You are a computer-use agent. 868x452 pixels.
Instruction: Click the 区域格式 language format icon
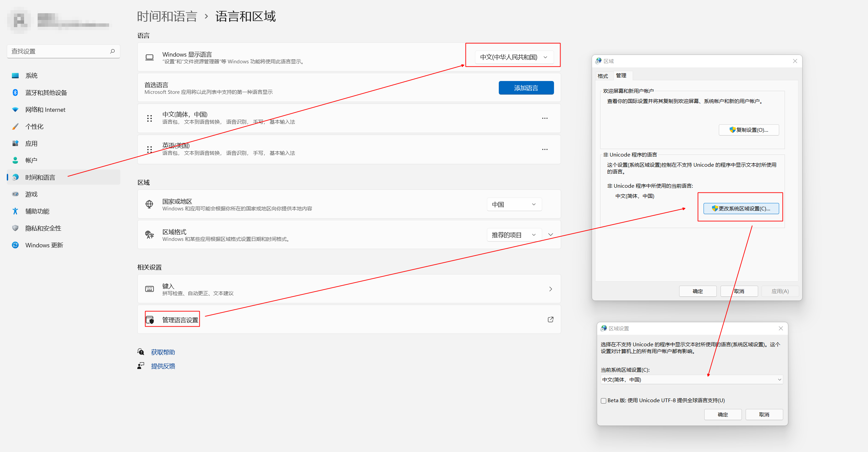(x=150, y=234)
